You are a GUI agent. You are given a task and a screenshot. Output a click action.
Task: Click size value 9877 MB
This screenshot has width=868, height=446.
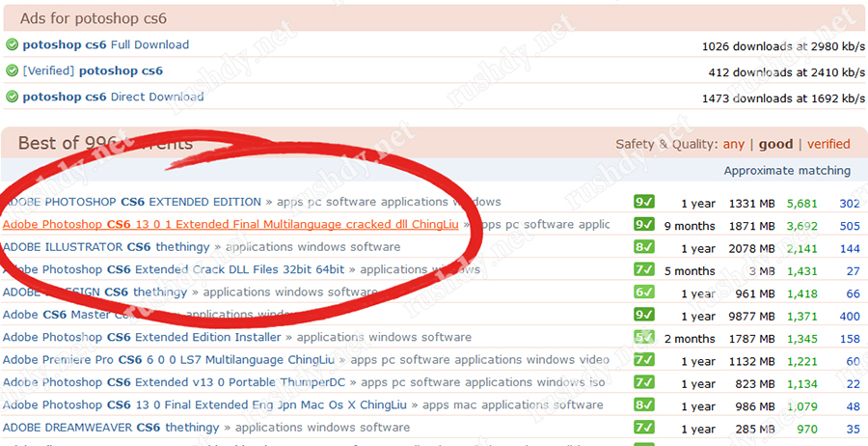coord(751,317)
